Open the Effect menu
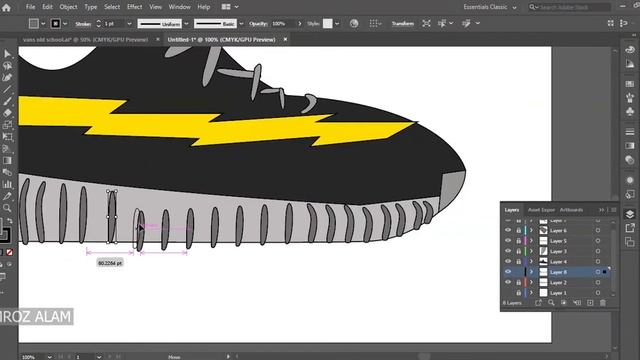 pos(134,7)
